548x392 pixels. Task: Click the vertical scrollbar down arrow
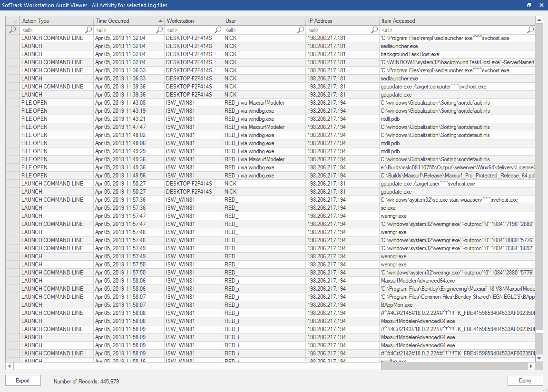click(539, 358)
